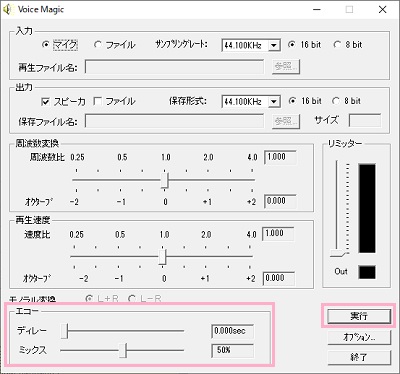Click the mix field showing 50%
The image size is (400, 374).
pos(232,351)
